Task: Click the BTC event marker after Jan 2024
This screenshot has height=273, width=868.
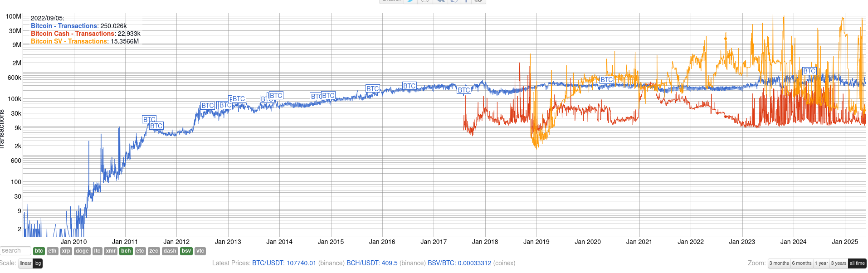Action: pyautogui.click(x=809, y=71)
